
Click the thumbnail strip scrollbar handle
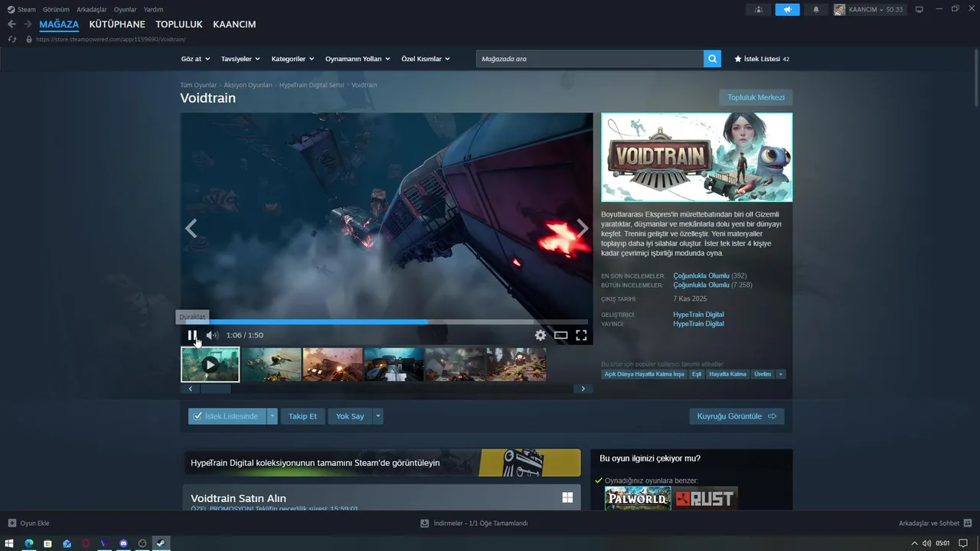click(x=215, y=389)
